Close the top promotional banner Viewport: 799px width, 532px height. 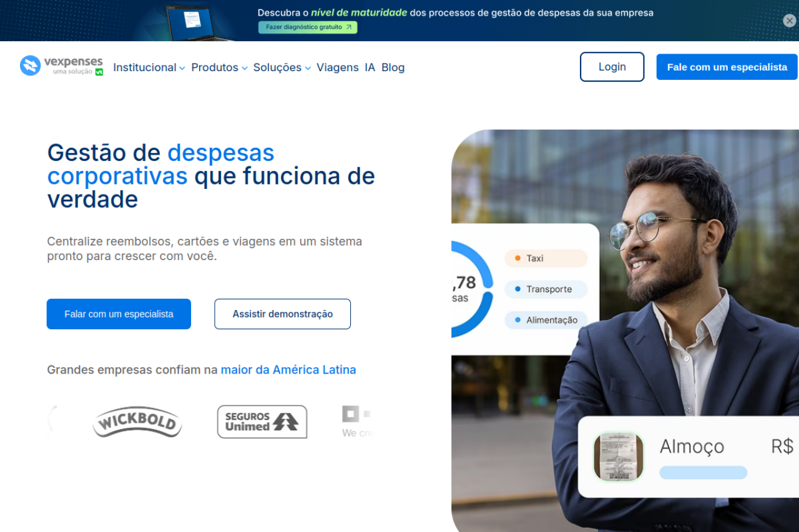(790, 21)
